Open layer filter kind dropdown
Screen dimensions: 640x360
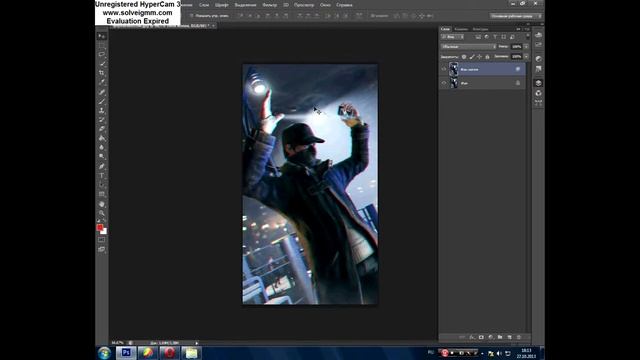(x=452, y=37)
